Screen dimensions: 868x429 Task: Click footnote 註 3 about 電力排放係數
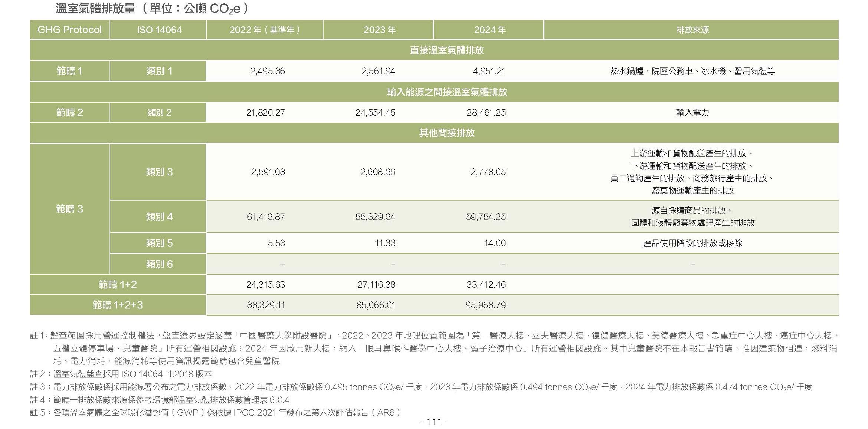[x=421, y=387]
